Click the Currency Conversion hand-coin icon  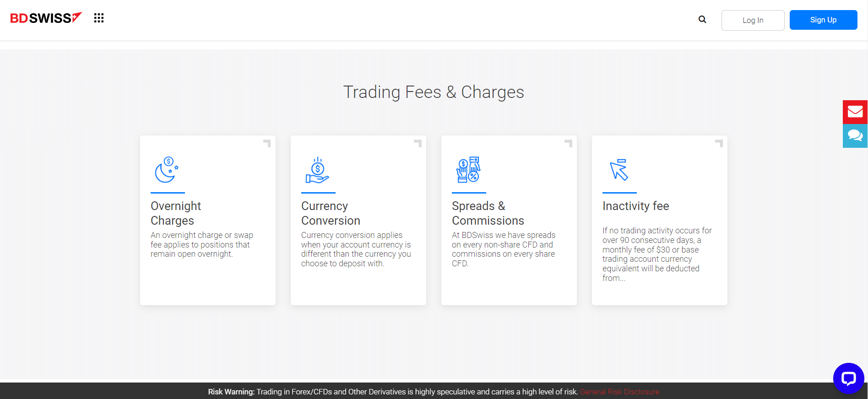tap(317, 170)
